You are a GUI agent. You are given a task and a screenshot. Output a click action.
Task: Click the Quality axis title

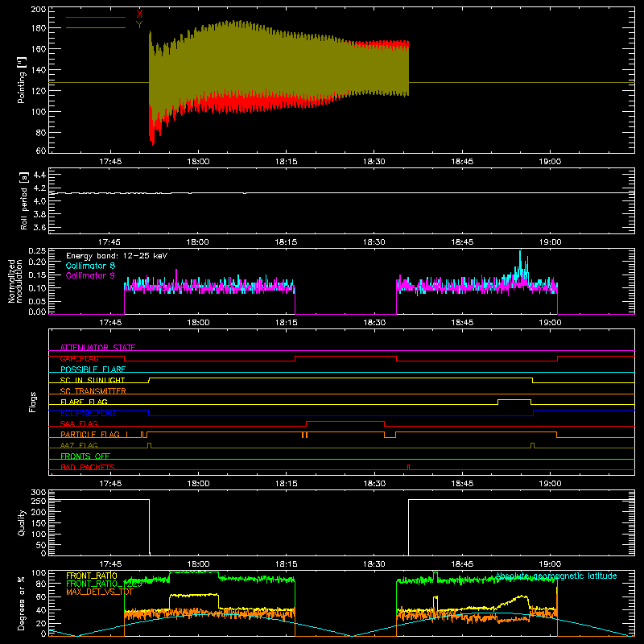22,522
